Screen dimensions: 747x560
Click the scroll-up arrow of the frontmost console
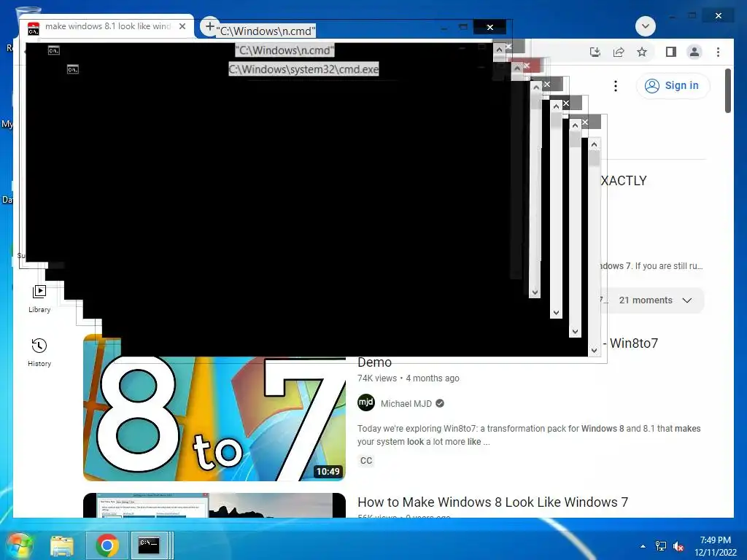(594, 144)
